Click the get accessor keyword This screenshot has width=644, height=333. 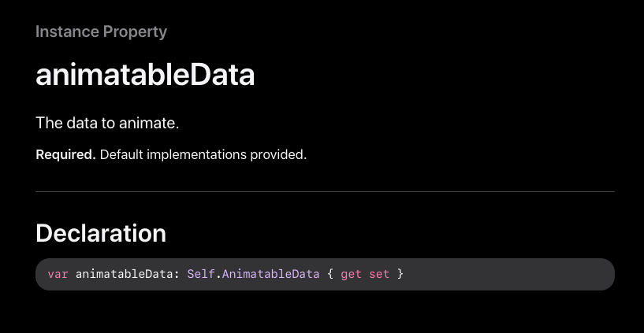point(351,274)
